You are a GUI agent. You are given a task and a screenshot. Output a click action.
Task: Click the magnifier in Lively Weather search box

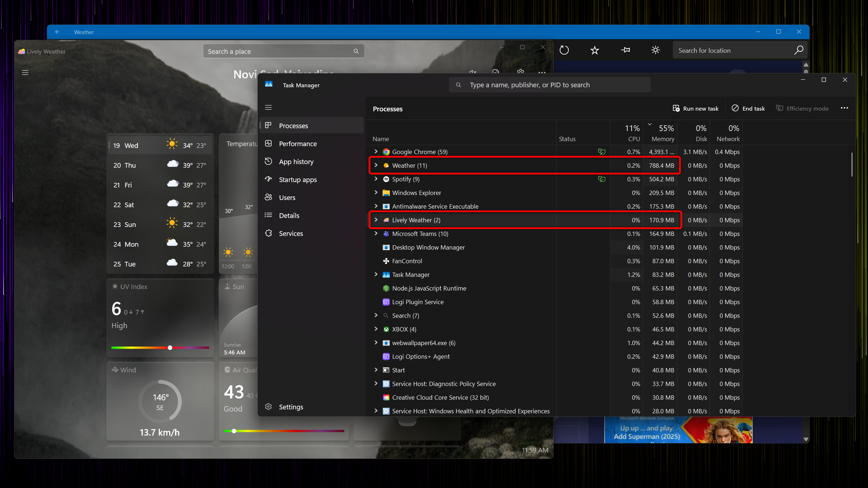(356, 51)
